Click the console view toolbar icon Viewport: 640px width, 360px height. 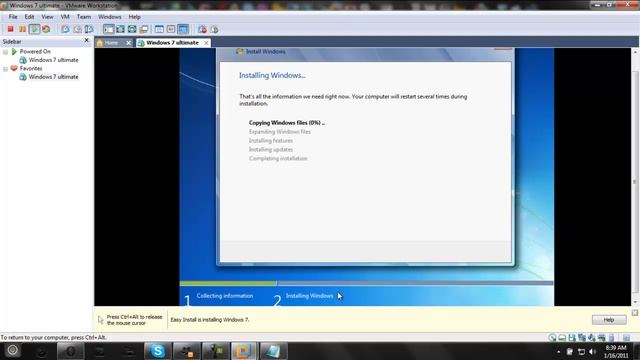tap(183, 29)
